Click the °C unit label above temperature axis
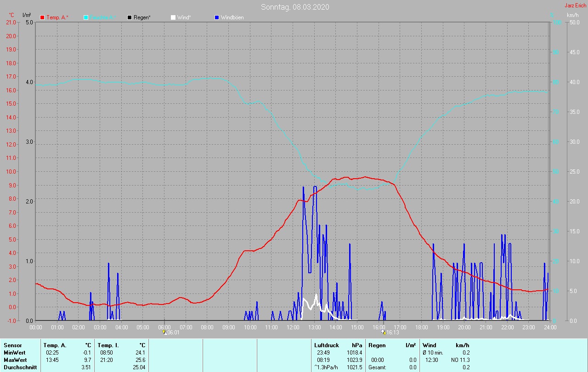Screen dimensions: 588x372 (11, 15)
